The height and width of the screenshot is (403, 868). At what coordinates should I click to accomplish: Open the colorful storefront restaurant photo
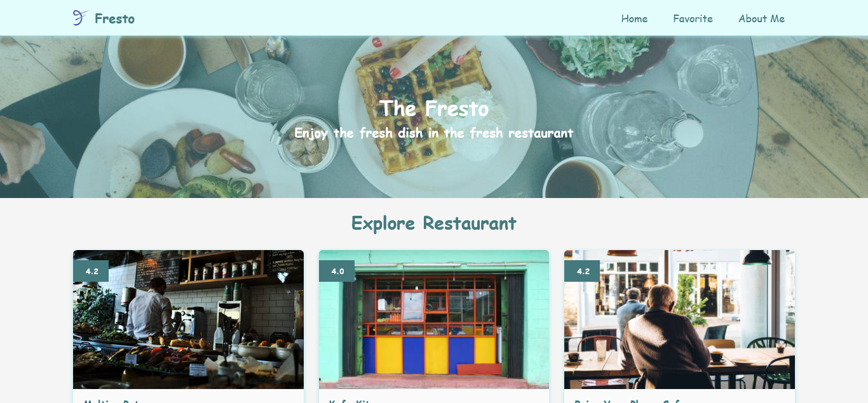click(434, 319)
